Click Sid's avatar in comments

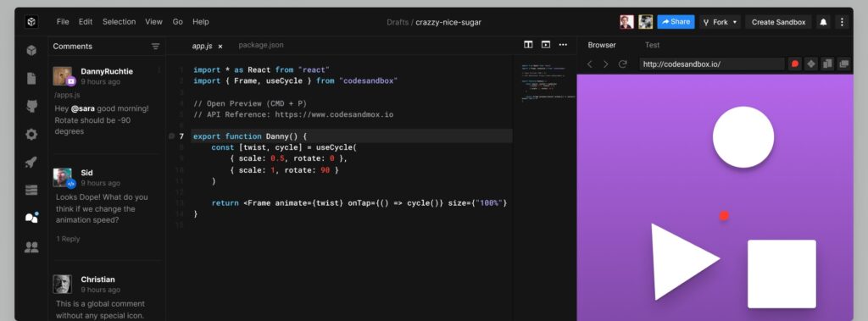pyautogui.click(x=63, y=177)
